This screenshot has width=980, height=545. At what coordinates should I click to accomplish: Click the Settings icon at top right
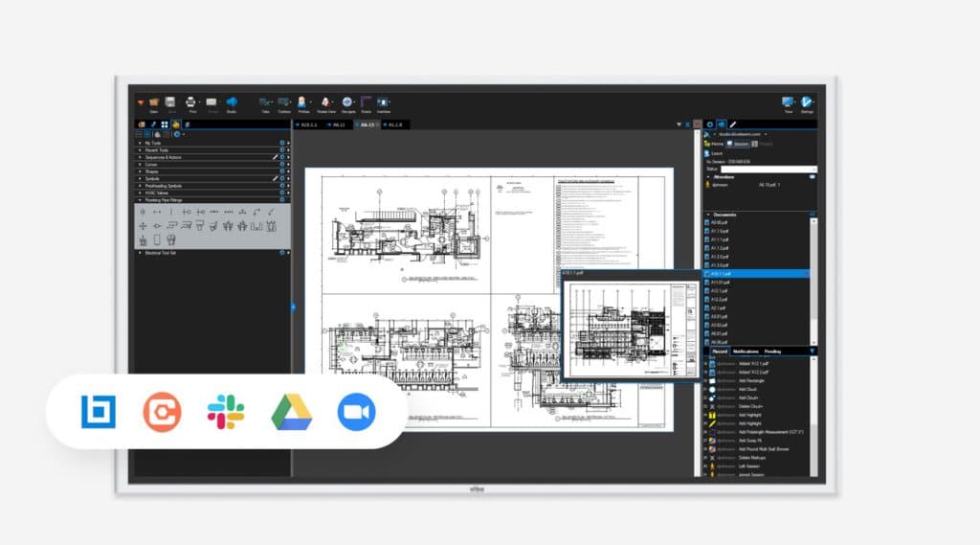click(x=808, y=102)
